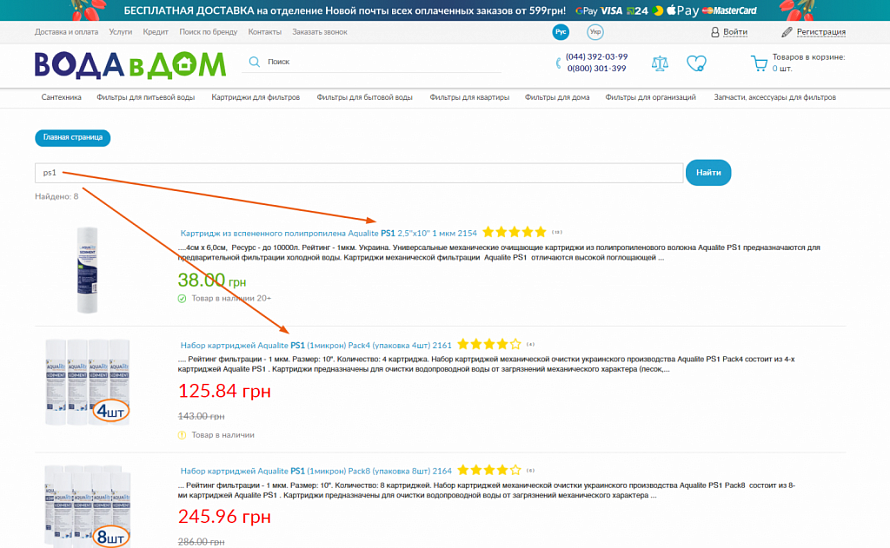Open the shopping cart icon
Screen dimensions: 890x548
pos(759,62)
